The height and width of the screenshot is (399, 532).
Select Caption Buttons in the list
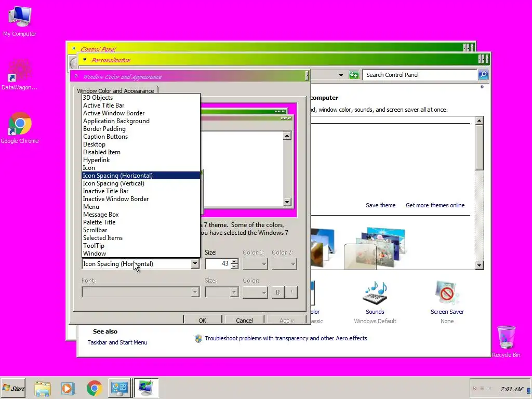point(141,137)
